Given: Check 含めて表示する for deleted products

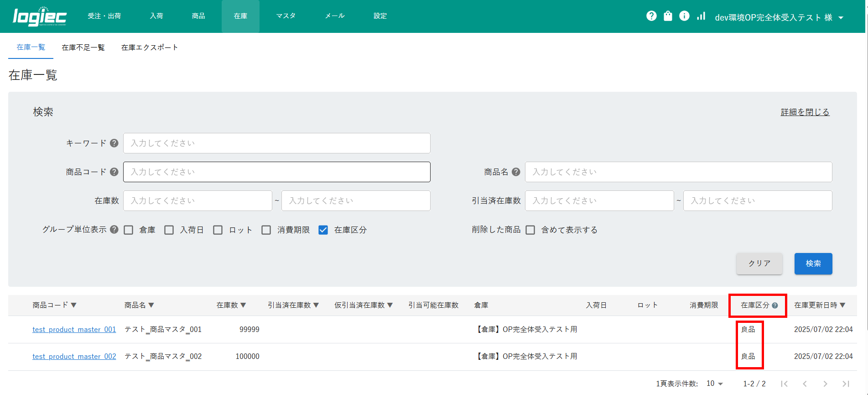Looking at the screenshot, I should [x=530, y=230].
